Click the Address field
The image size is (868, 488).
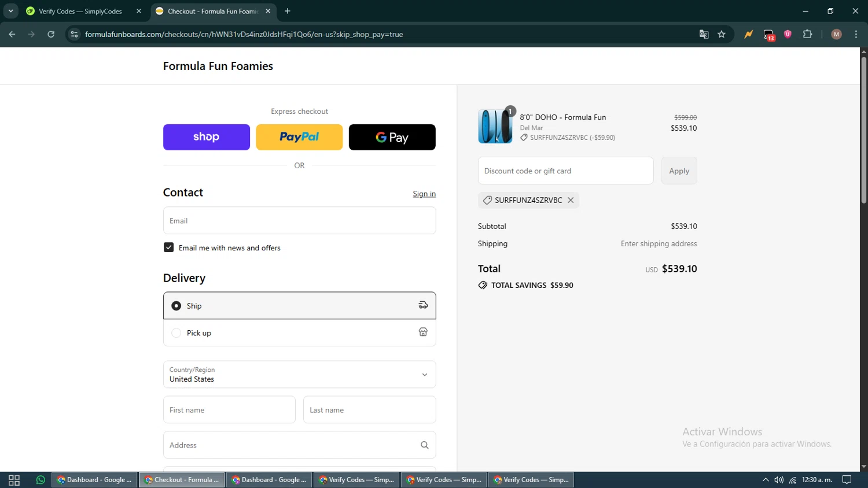click(x=299, y=445)
